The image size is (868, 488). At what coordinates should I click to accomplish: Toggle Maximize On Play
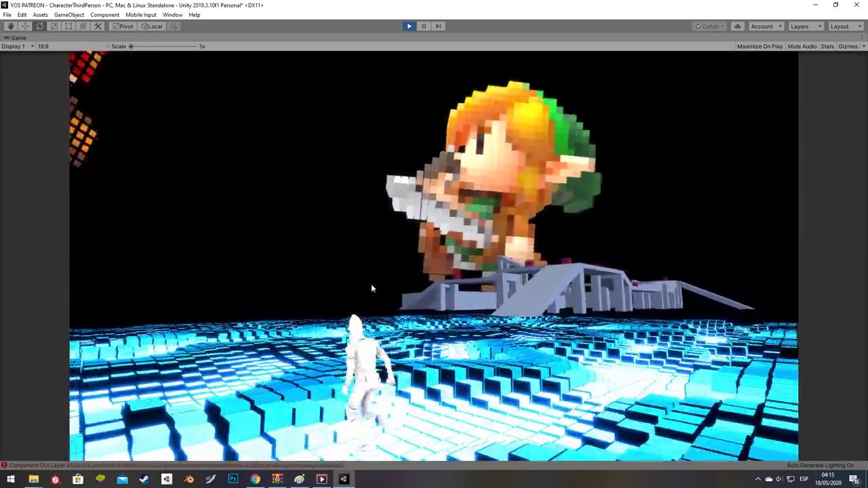tap(759, 46)
